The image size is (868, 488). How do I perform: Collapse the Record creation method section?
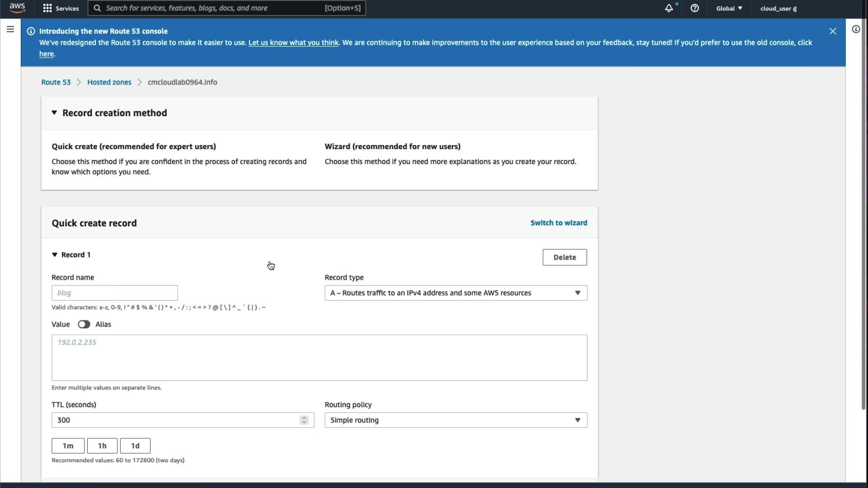[54, 113]
